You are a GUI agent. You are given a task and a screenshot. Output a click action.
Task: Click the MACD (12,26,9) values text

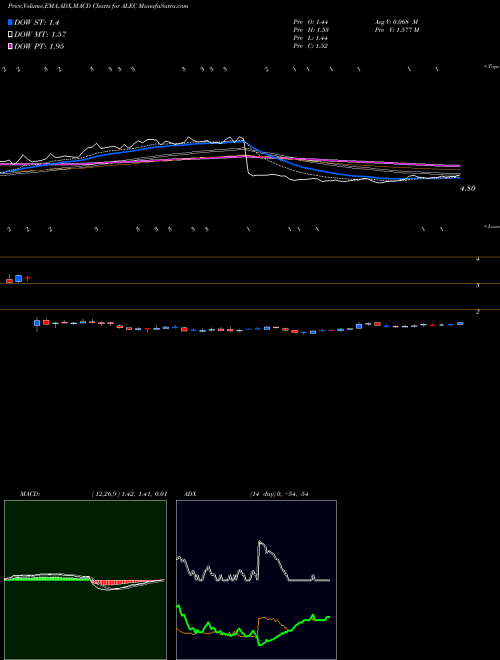tap(129, 494)
